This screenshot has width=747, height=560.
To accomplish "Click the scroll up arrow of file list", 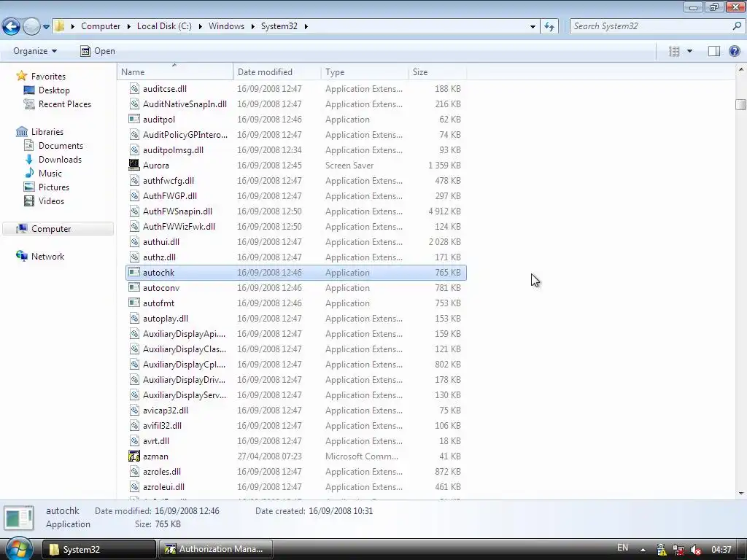I will tap(741, 69).
